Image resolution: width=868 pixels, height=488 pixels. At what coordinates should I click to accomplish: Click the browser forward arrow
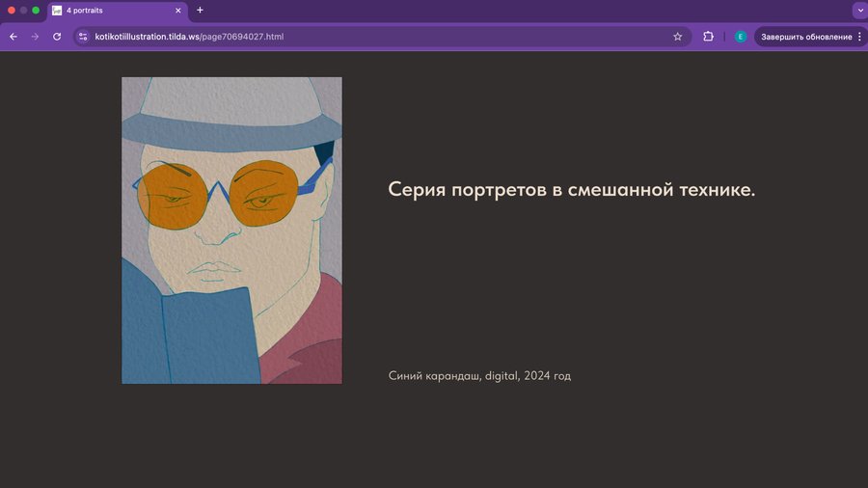(x=35, y=37)
